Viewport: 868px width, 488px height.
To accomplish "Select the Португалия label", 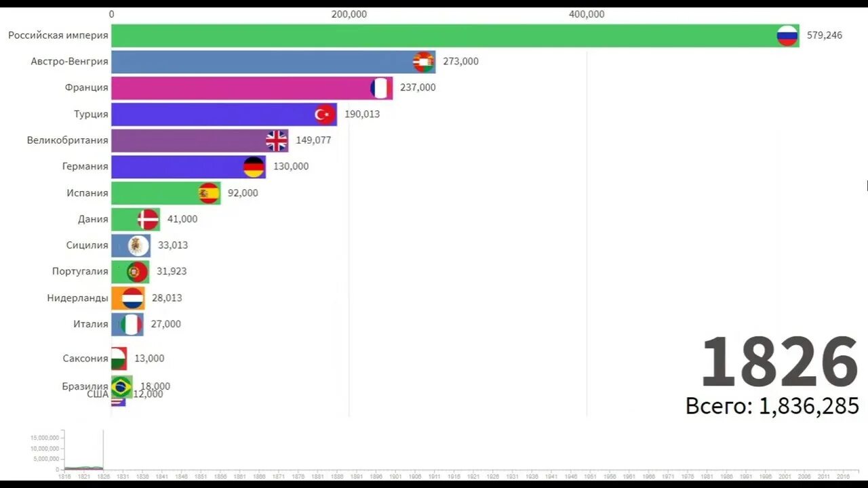I will pos(81,271).
